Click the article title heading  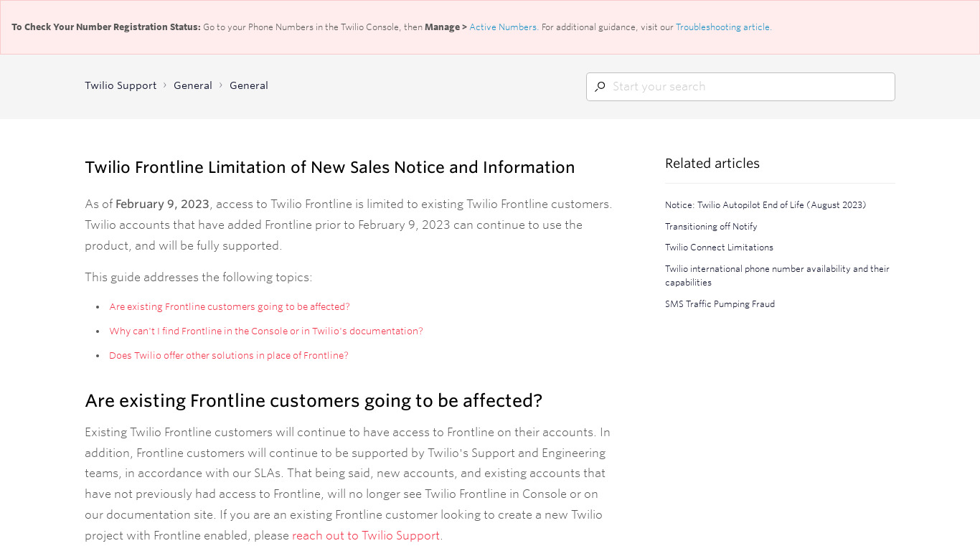(x=330, y=167)
